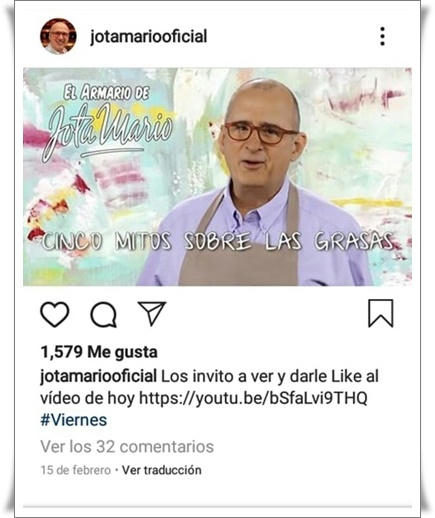Open the jotamariooficial username in the header

(x=149, y=36)
